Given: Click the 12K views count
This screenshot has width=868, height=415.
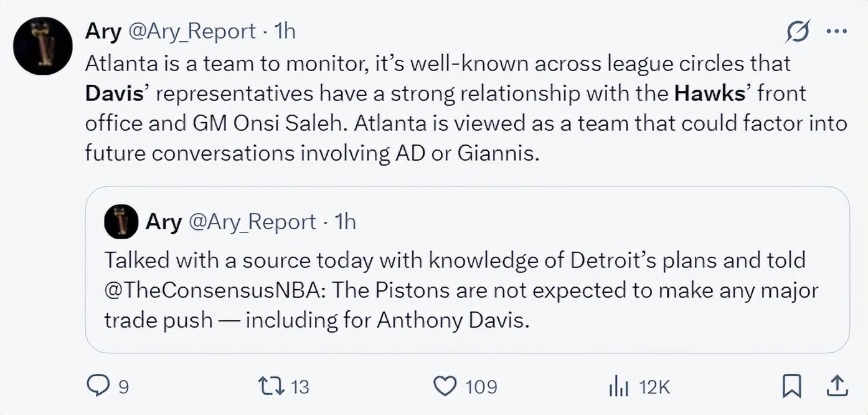Looking at the screenshot, I should pyautogui.click(x=654, y=387).
